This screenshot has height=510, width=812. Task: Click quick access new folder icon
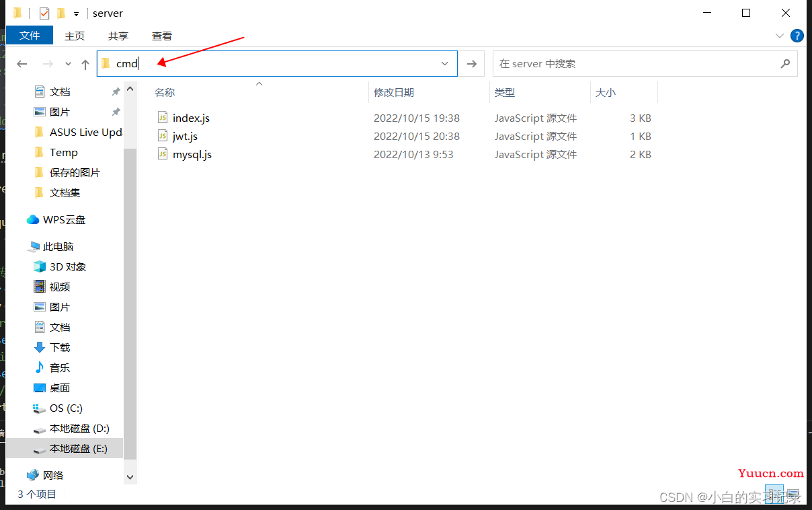(x=61, y=13)
